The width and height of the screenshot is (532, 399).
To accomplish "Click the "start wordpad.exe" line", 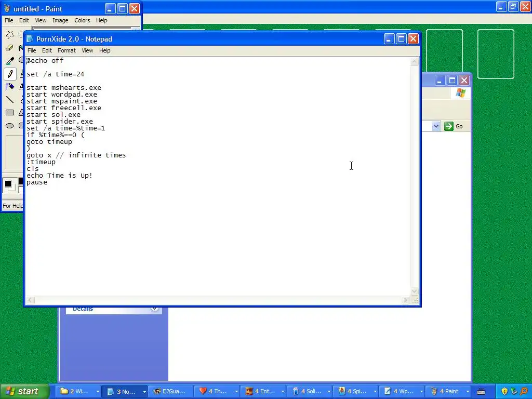I will click(x=62, y=95).
